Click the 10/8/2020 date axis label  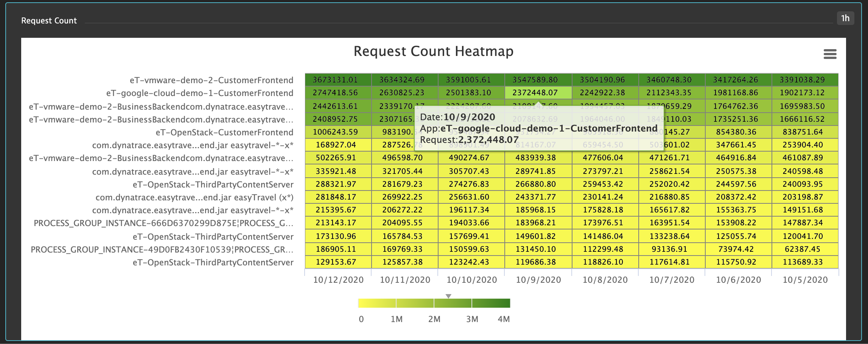click(x=605, y=280)
